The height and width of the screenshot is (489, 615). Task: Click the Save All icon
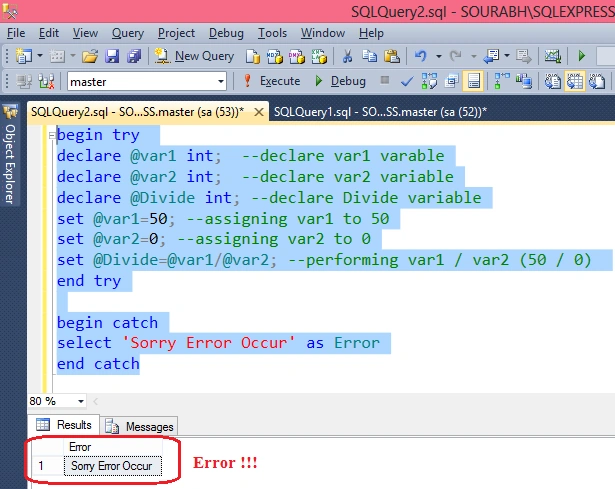tap(134, 56)
